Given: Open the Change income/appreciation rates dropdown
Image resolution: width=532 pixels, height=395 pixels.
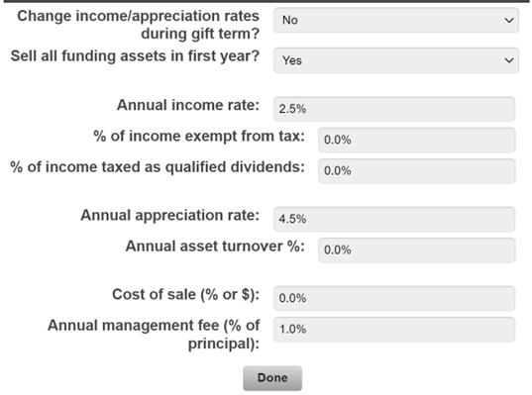Looking at the screenshot, I should [x=396, y=21].
